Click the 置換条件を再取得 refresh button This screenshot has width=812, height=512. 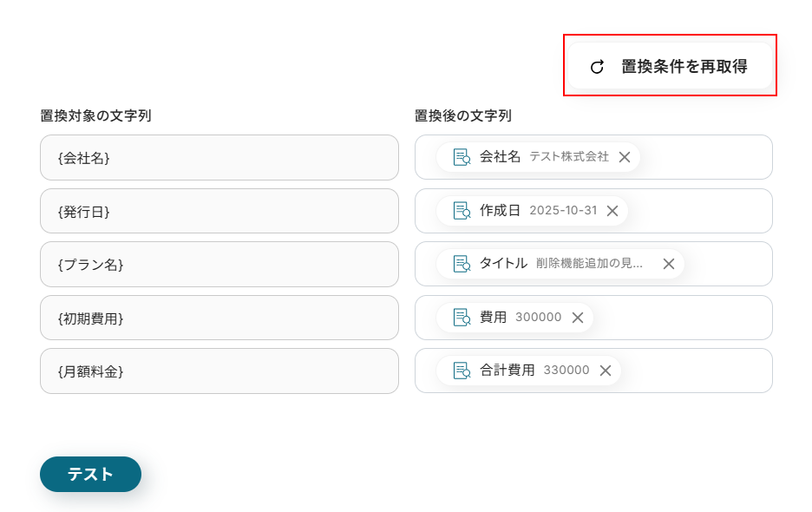(670, 67)
